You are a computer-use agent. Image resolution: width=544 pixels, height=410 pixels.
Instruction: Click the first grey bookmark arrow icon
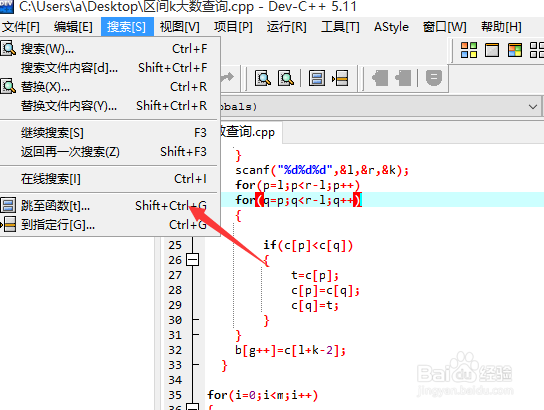[x=380, y=78]
